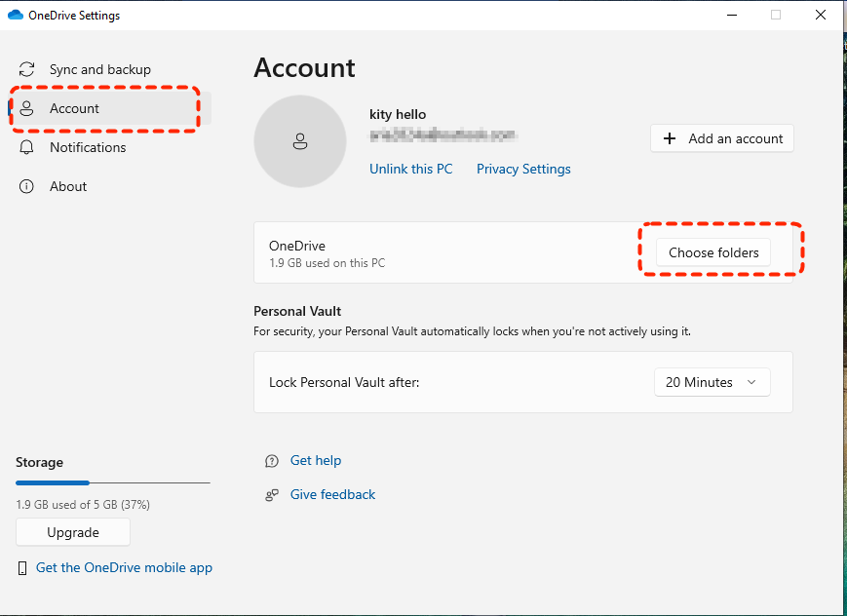Click the Get help question icon
847x616 pixels.
click(x=272, y=461)
